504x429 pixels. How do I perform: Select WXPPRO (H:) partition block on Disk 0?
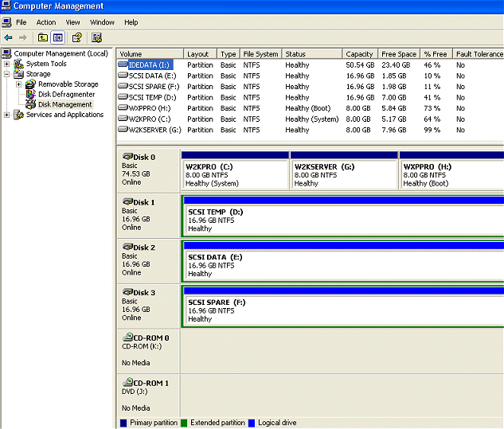point(451,170)
